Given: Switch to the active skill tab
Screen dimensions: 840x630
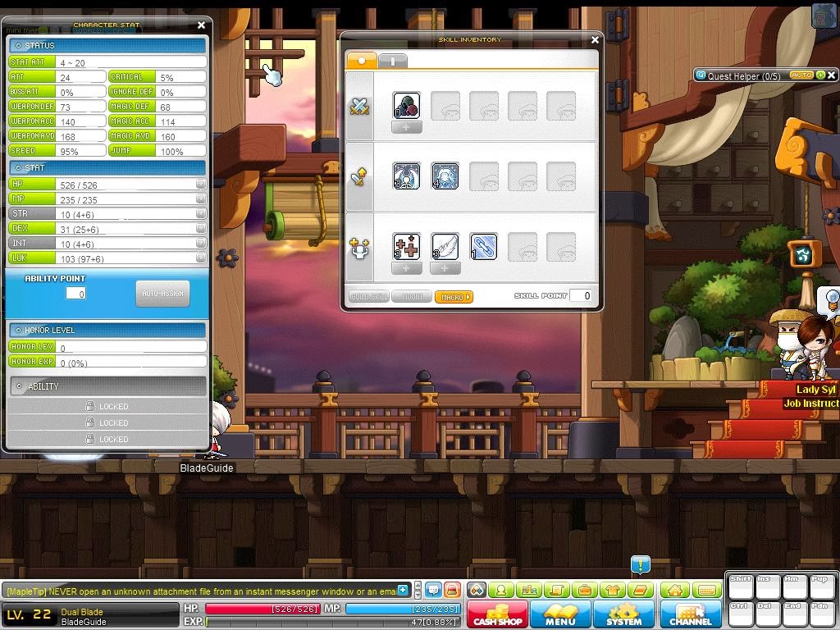Looking at the screenshot, I should click(361, 59).
